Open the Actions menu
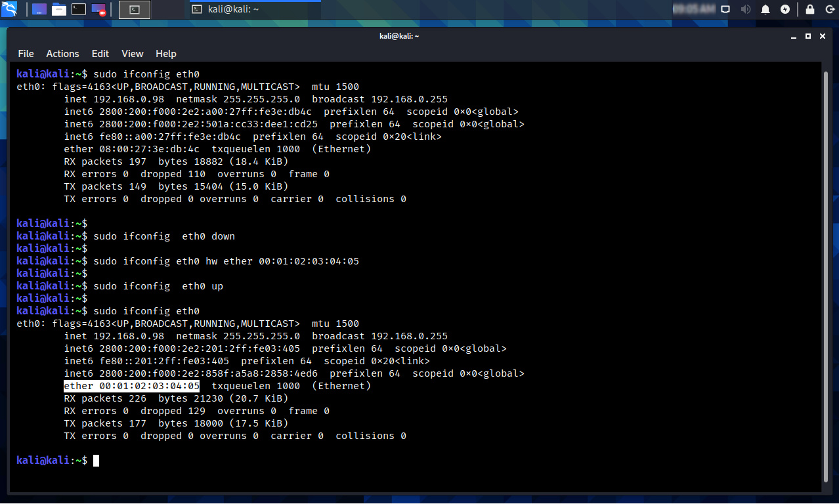The height and width of the screenshot is (504, 839). (x=62, y=54)
